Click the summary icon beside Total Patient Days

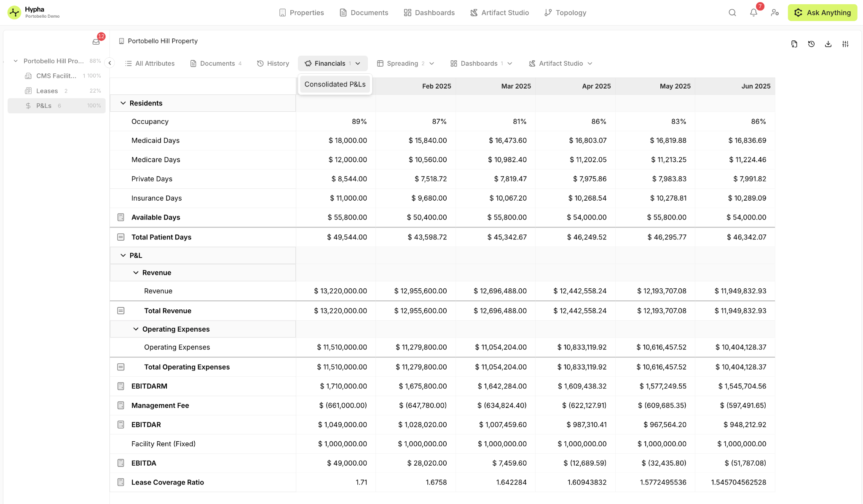tap(121, 237)
